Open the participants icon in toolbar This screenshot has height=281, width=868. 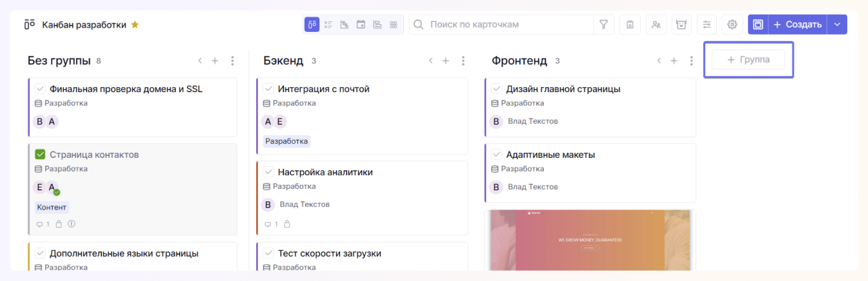tap(655, 25)
